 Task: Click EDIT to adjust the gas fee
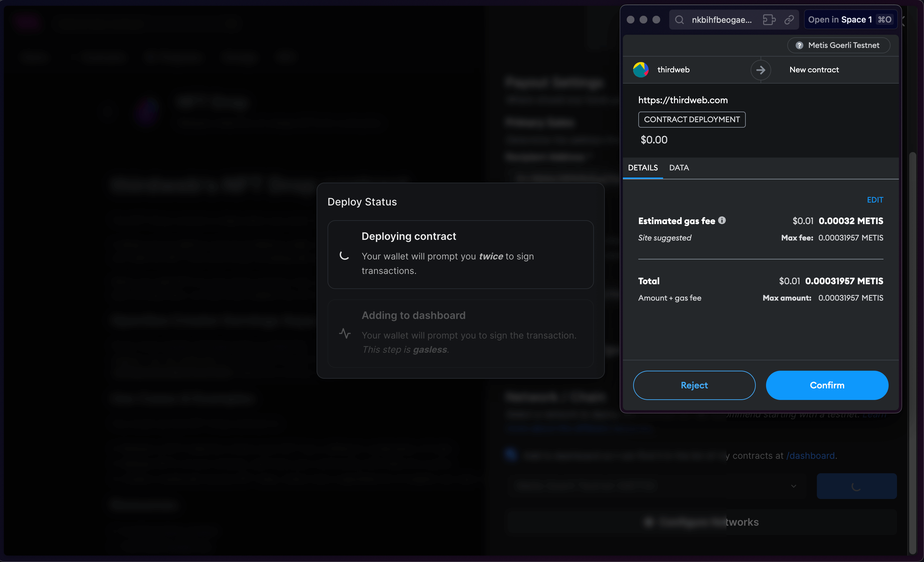pyautogui.click(x=875, y=200)
